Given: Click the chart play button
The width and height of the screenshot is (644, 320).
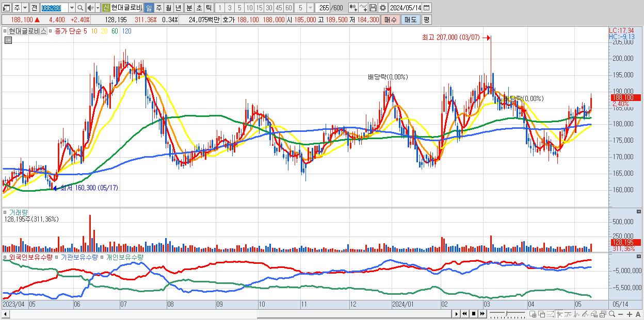Looking at the screenshot, I should [457, 314].
